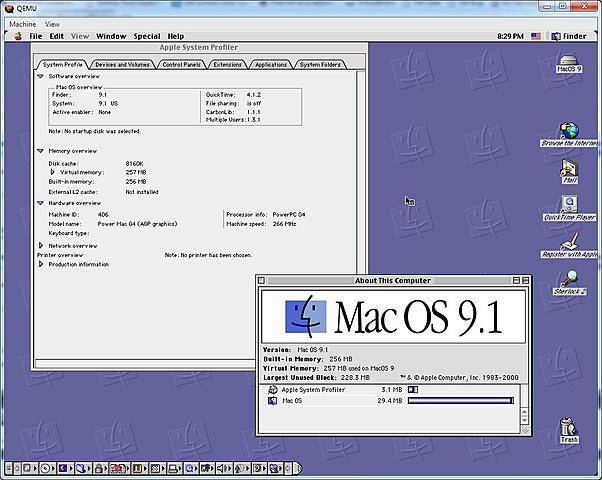This screenshot has height=480, width=602.
Task: Click the About This Computer collapse box
Action: point(525,281)
